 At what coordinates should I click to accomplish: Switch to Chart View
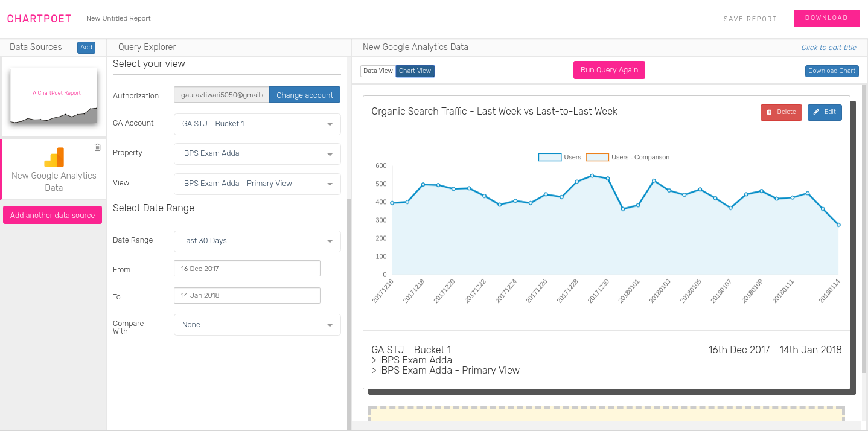pyautogui.click(x=415, y=71)
